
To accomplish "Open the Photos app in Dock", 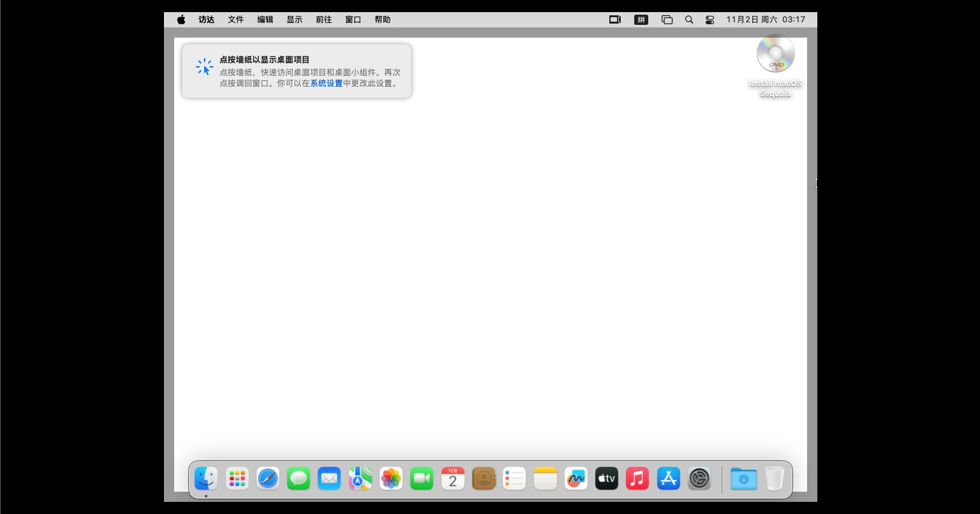I will click(x=391, y=478).
